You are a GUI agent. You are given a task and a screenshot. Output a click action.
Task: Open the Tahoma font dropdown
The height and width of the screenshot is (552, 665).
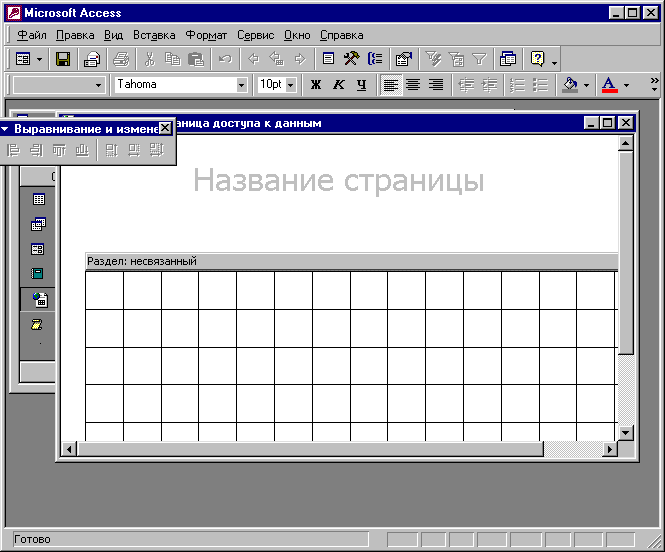click(x=241, y=85)
